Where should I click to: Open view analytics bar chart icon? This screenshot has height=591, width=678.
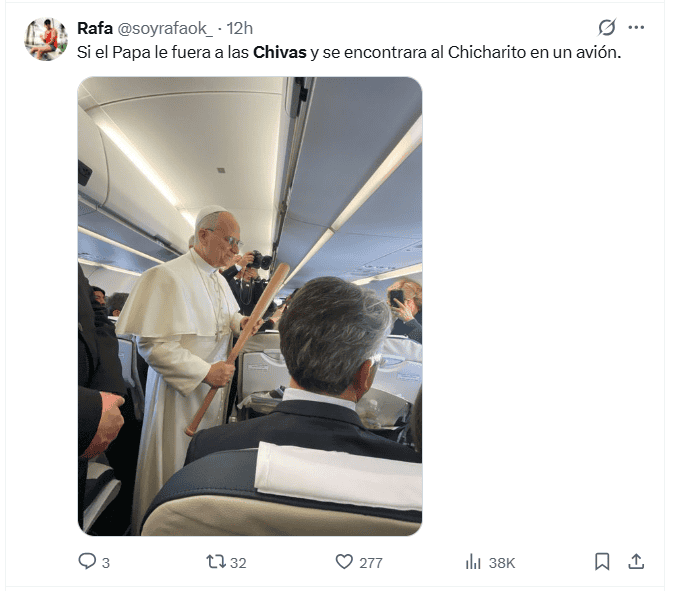click(473, 562)
